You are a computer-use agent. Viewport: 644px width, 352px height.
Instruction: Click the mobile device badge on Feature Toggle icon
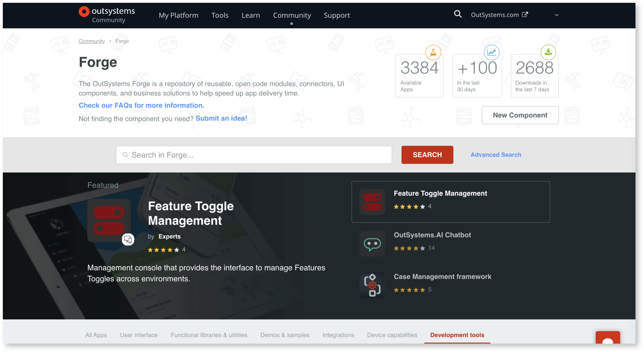tap(129, 240)
